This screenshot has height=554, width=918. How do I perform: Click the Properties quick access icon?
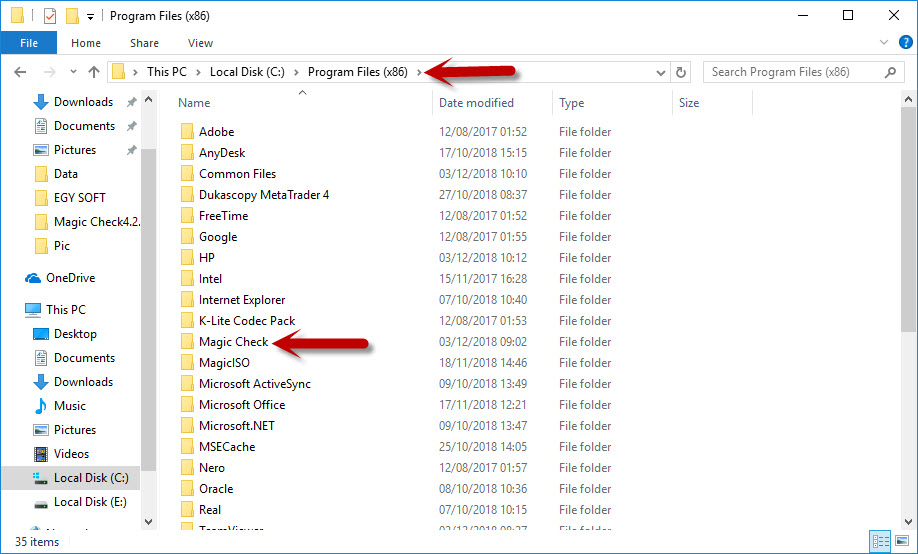click(x=50, y=16)
